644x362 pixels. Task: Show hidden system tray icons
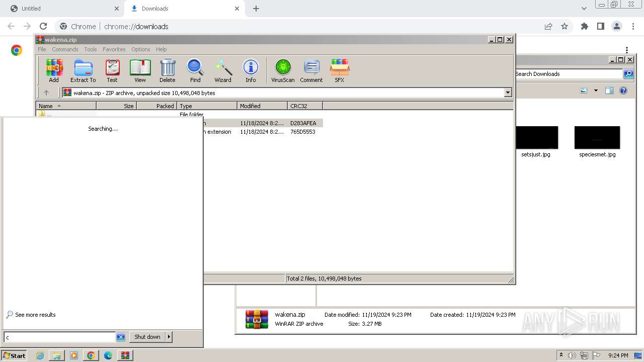(561, 355)
